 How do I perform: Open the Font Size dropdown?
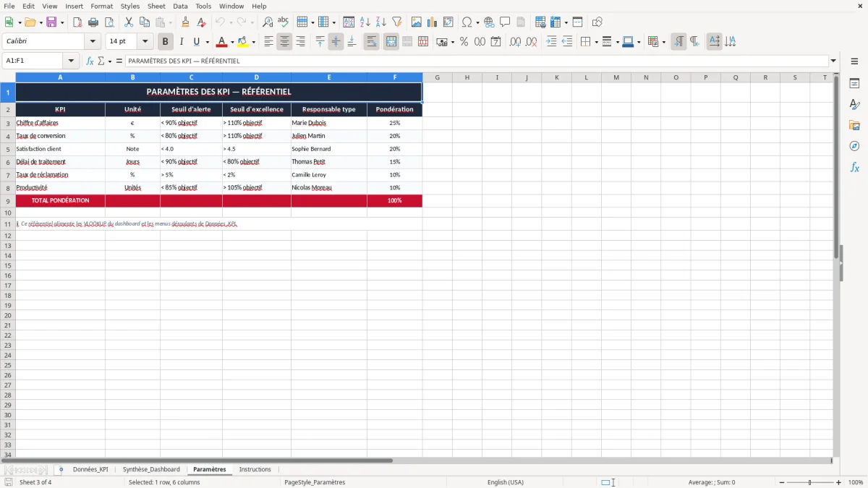click(145, 42)
